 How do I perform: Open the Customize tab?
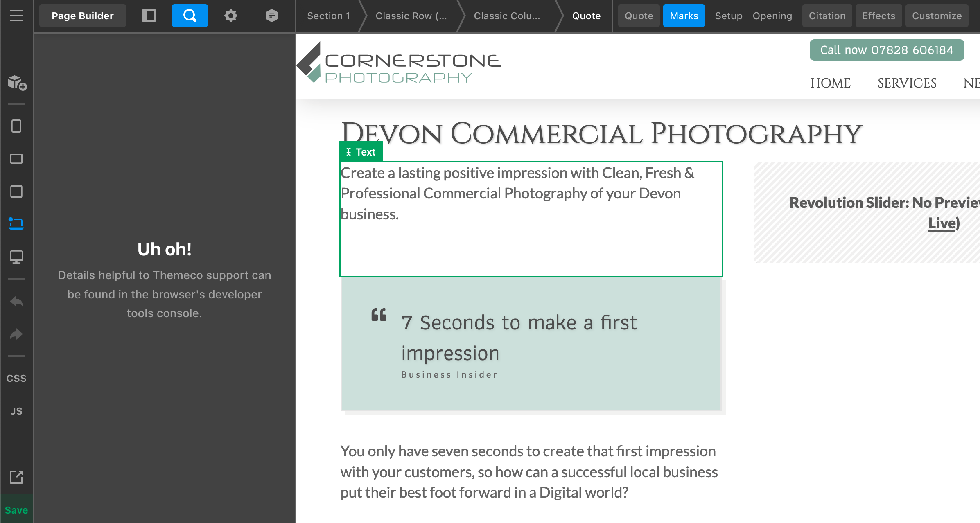pos(937,16)
